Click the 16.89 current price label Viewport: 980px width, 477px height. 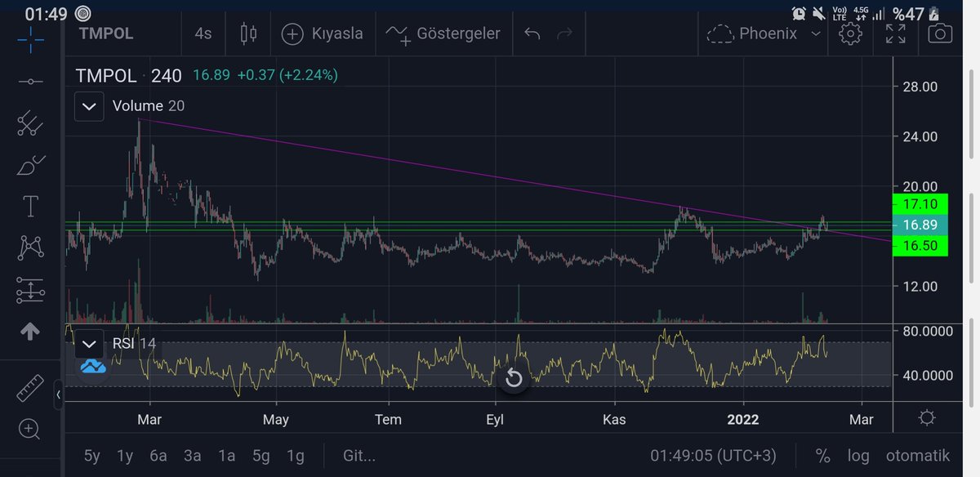click(x=920, y=225)
